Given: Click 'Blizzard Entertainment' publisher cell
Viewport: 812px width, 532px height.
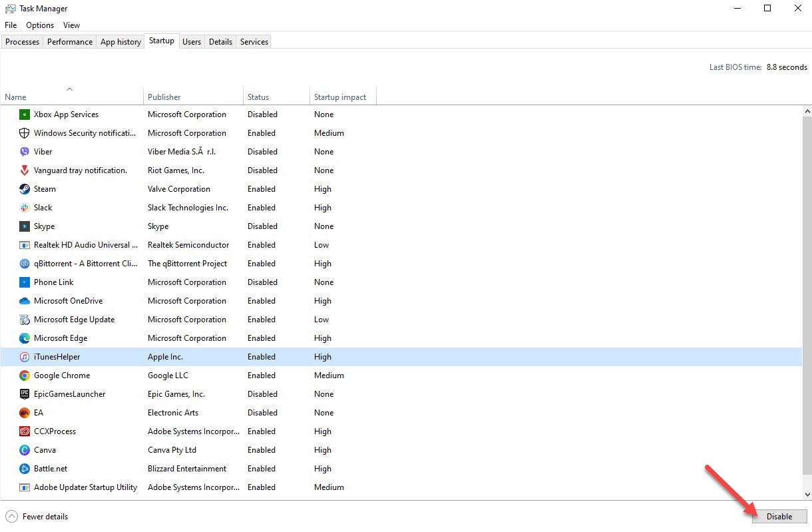Looking at the screenshot, I should (x=187, y=469).
